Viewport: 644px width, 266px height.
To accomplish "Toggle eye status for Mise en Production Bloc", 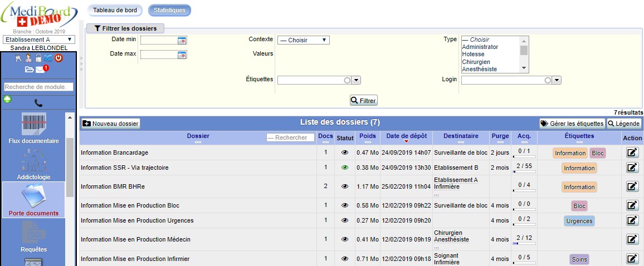I will pyautogui.click(x=344, y=205).
